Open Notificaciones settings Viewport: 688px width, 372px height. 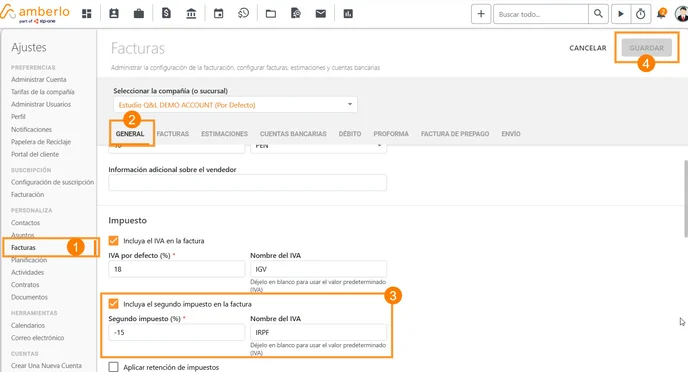pos(32,129)
